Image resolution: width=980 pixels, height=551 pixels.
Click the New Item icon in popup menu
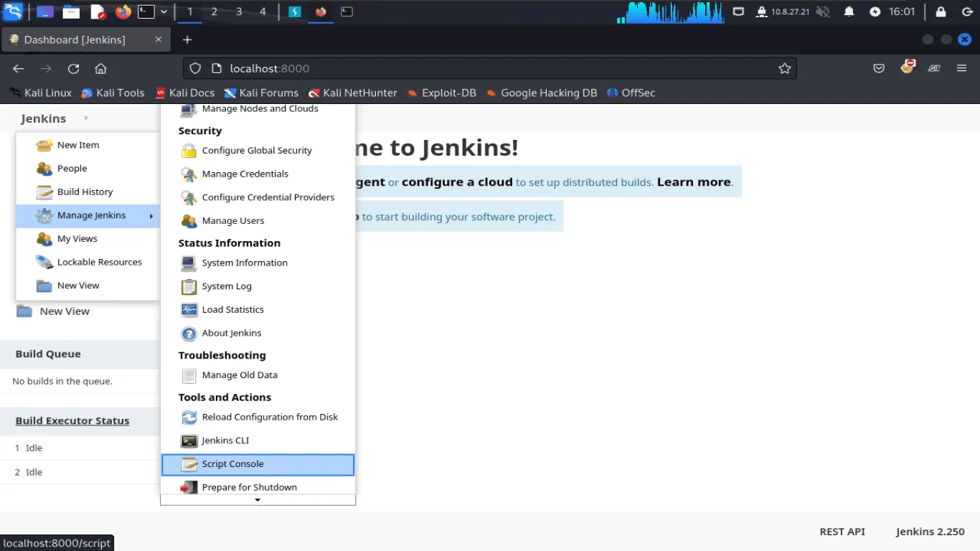(x=44, y=145)
